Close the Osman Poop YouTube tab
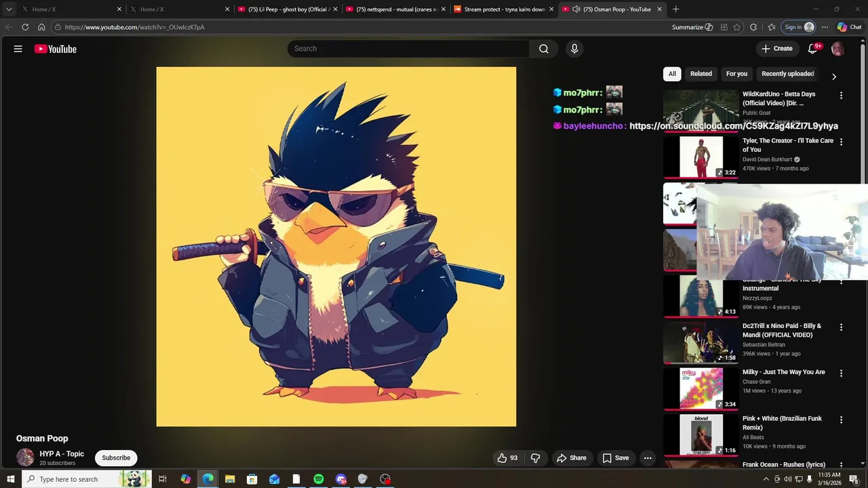The image size is (868, 488). pos(659,9)
